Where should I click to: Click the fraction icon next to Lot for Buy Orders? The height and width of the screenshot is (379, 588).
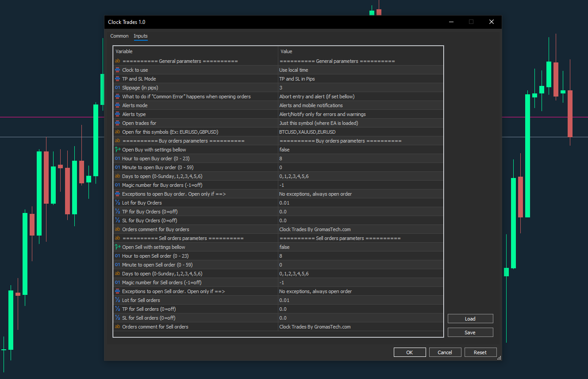117,203
